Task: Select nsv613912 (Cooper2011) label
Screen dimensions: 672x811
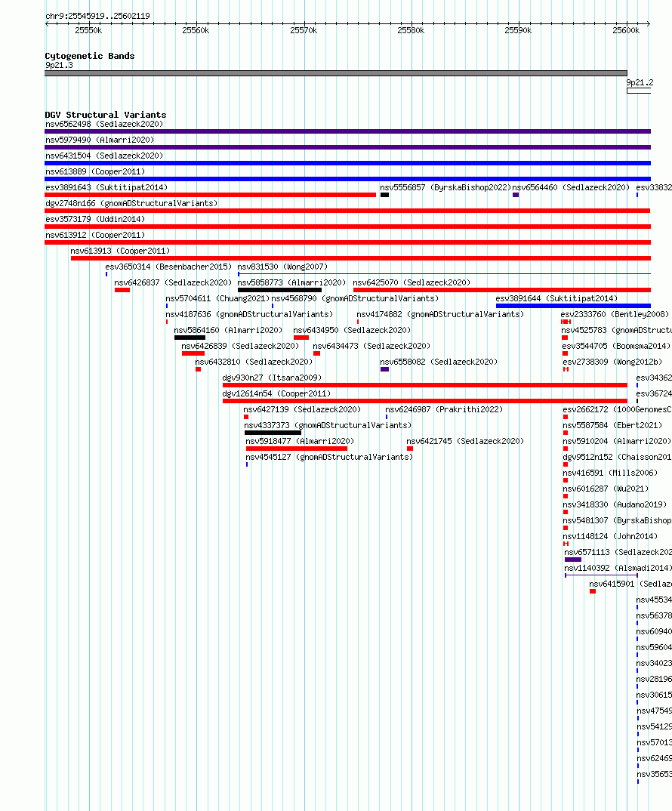Action: (95, 236)
